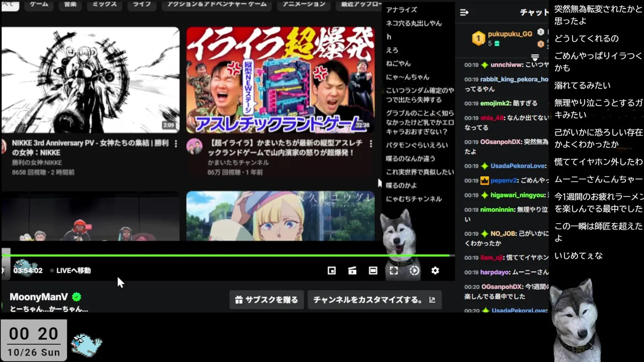Open player settings gear icon
The width and height of the screenshot is (644, 362).
(x=435, y=270)
